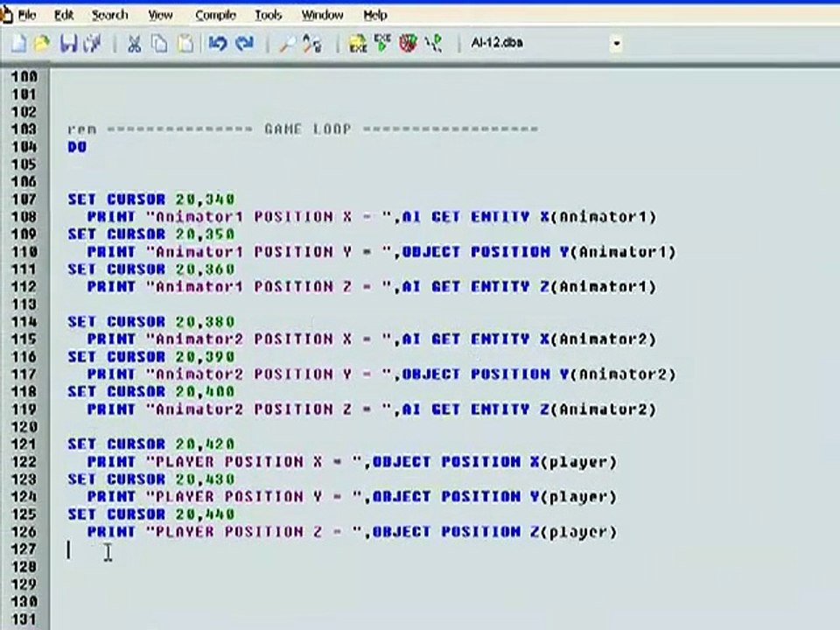Click the Undo arrow icon

(x=218, y=44)
